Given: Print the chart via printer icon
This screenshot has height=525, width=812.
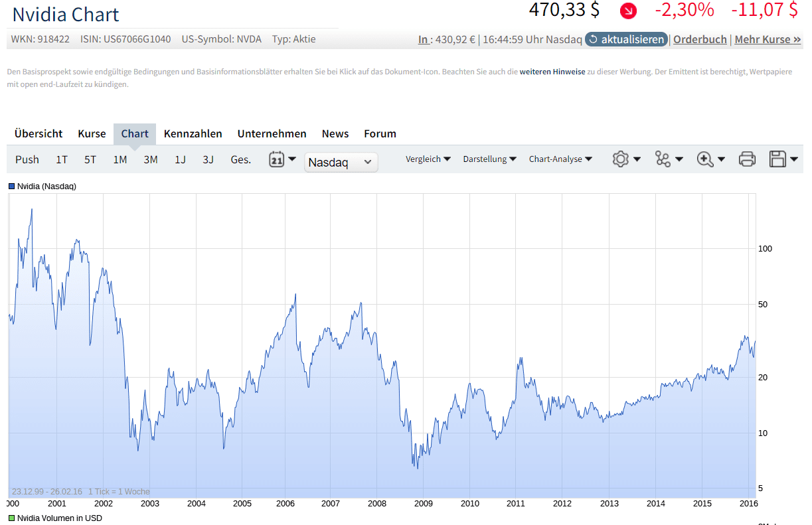Looking at the screenshot, I should (747, 159).
